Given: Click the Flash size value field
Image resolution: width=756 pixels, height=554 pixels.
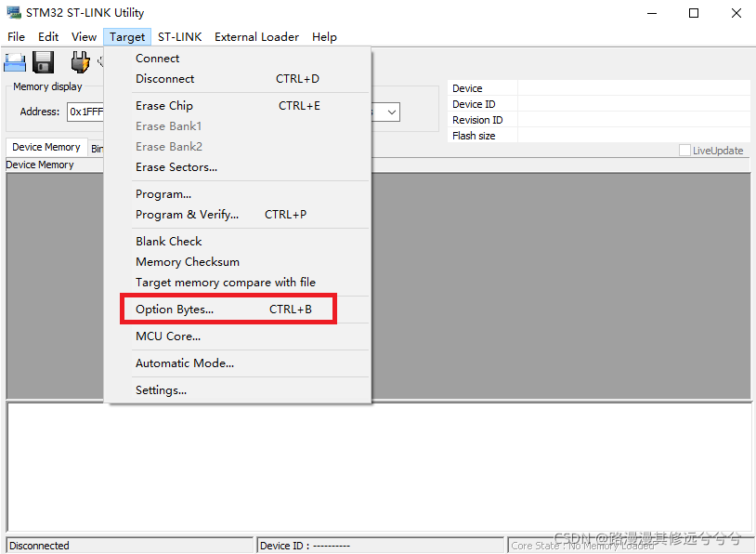Looking at the screenshot, I should (634, 136).
